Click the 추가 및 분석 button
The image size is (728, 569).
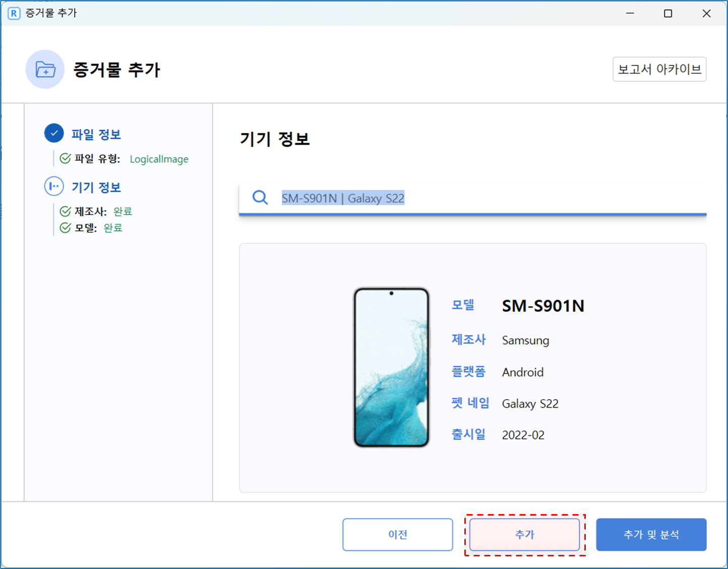pyautogui.click(x=651, y=534)
